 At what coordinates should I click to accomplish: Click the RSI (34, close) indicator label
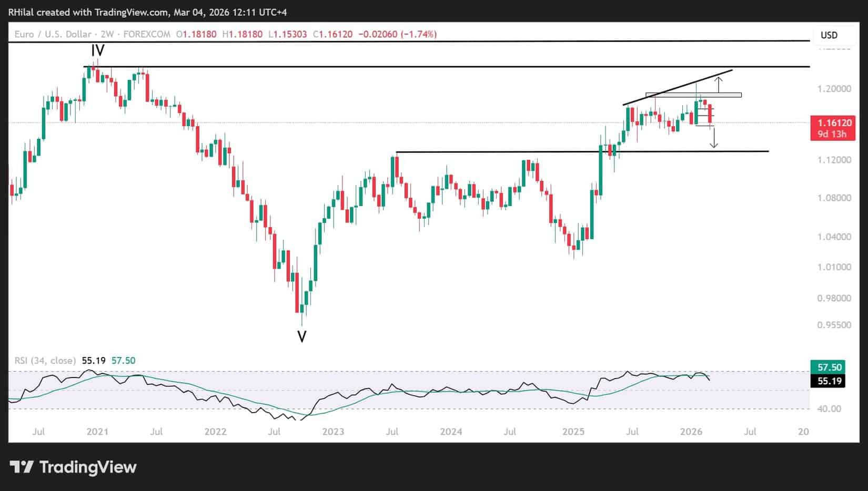(45, 361)
